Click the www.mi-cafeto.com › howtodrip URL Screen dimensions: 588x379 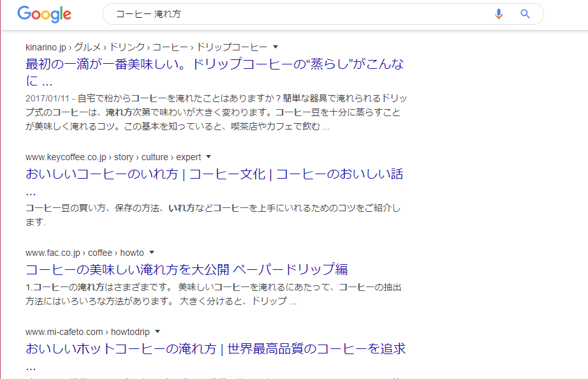click(87, 332)
